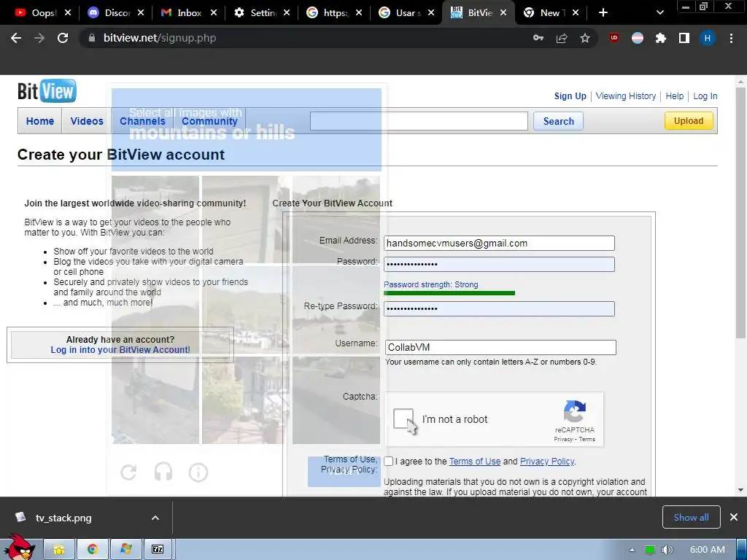Viewport: 747px width, 560px height.
Task: Open the tv_stack.png downloaded file
Action: click(63, 518)
